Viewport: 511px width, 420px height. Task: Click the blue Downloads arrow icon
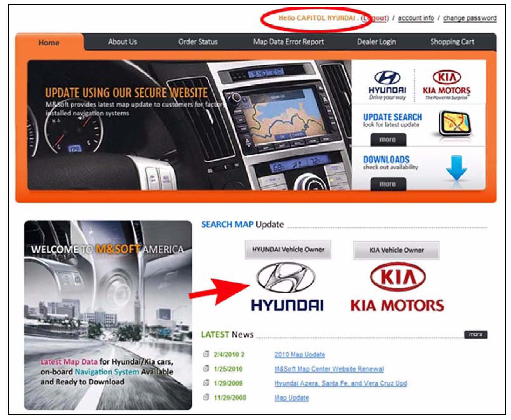[456, 168]
